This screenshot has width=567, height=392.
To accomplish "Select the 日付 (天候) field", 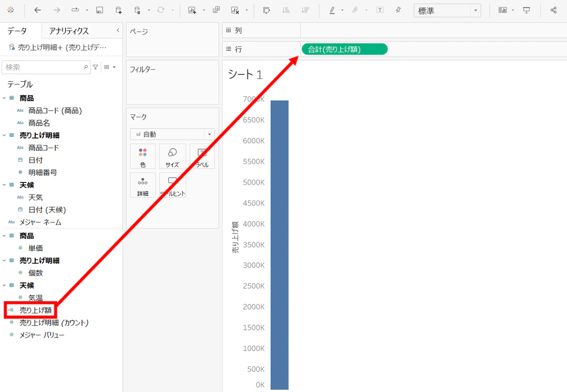I will (47, 210).
